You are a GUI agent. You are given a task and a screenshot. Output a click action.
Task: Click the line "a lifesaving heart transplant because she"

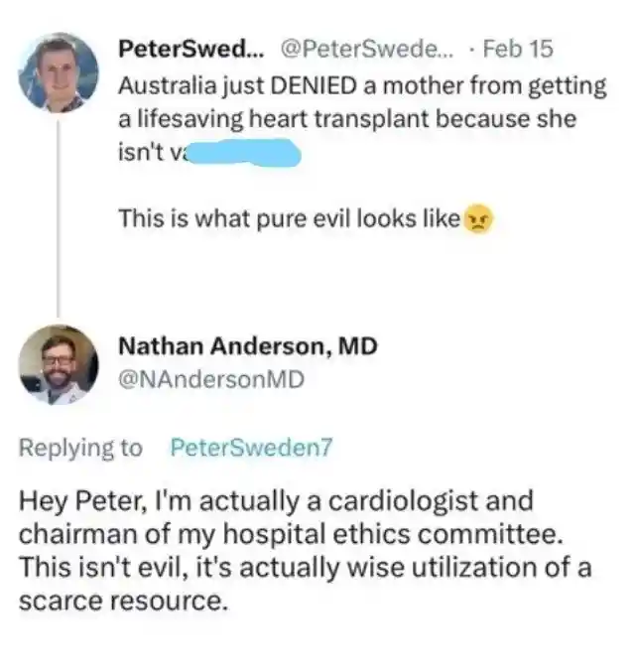(347, 119)
